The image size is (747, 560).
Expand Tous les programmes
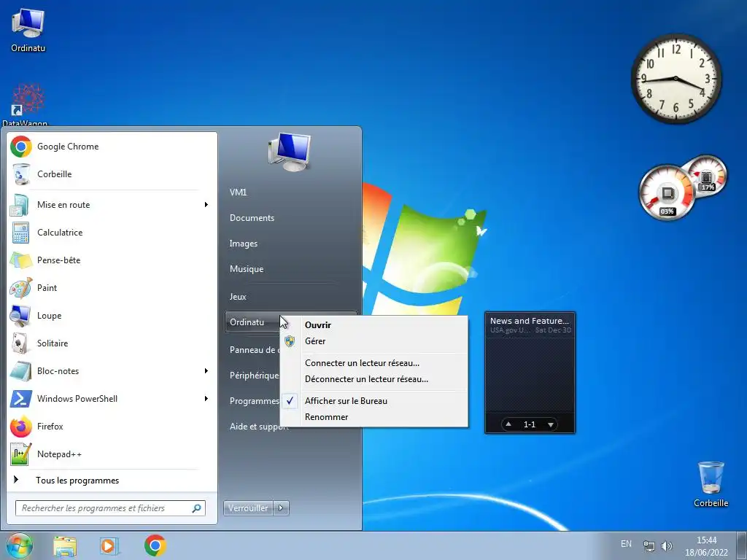point(77,481)
